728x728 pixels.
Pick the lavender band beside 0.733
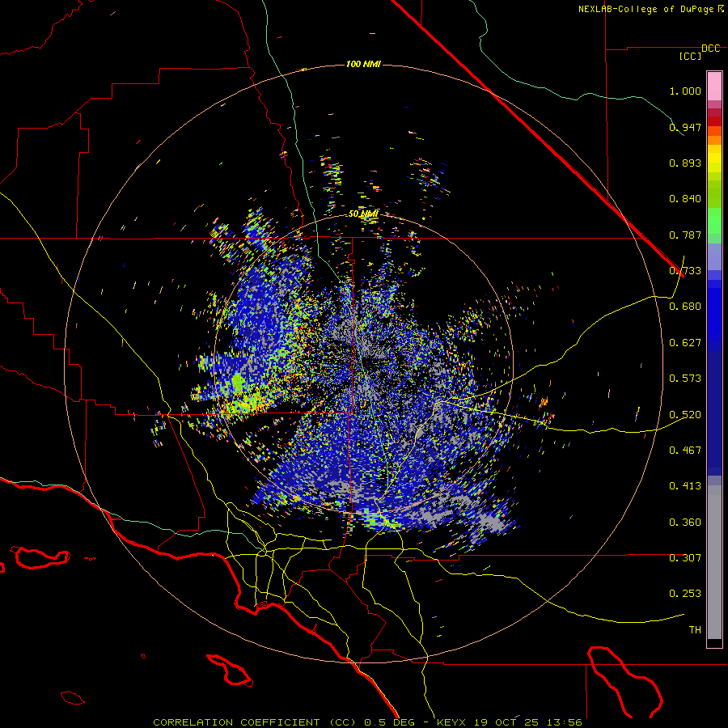click(x=714, y=258)
